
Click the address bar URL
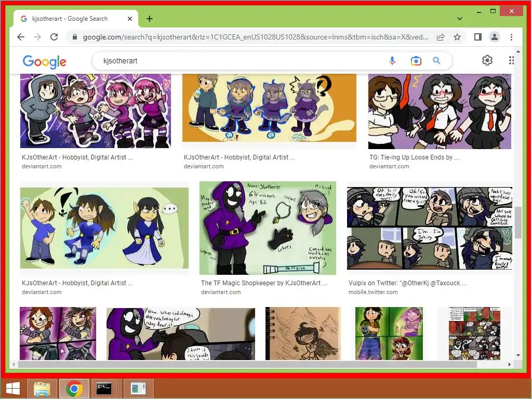tap(255, 37)
